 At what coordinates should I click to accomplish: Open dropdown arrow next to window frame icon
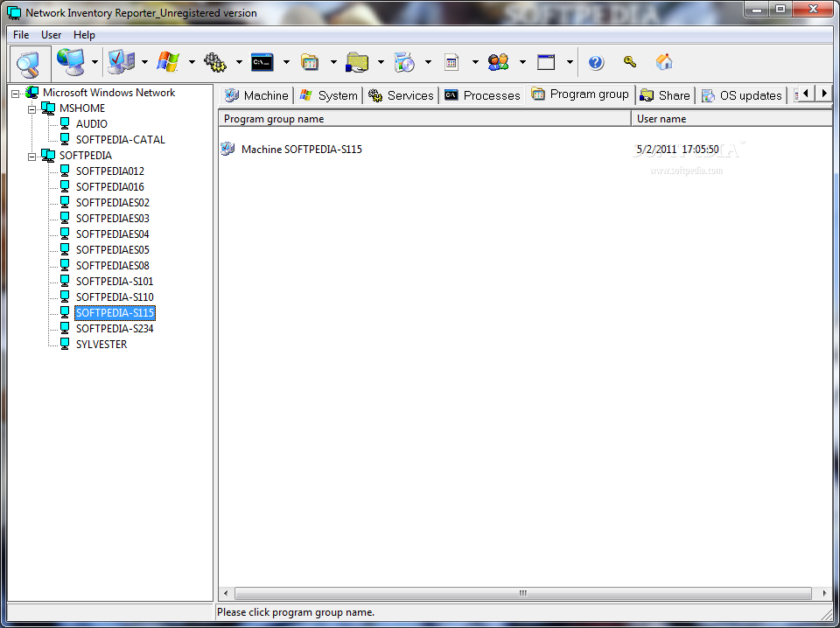coord(570,62)
